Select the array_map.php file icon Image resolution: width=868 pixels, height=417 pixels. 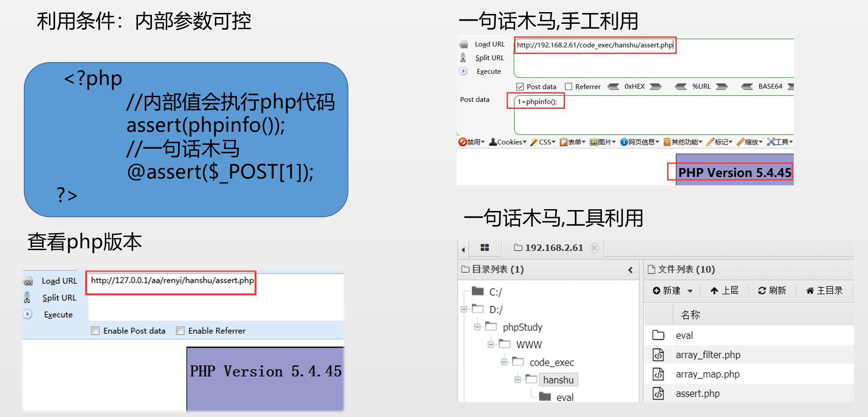[x=658, y=374]
